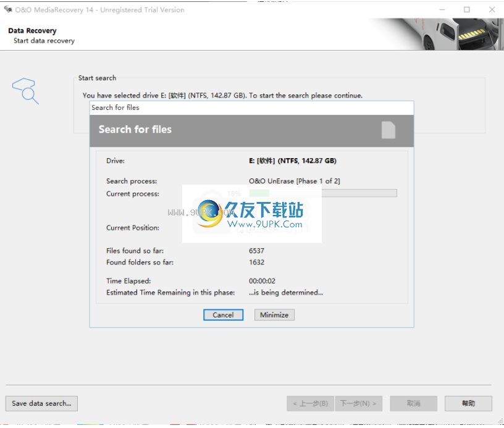Click the 上一步(B) back button
The width and height of the screenshot is (504, 428).
pyautogui.click(x=310, y=403)
